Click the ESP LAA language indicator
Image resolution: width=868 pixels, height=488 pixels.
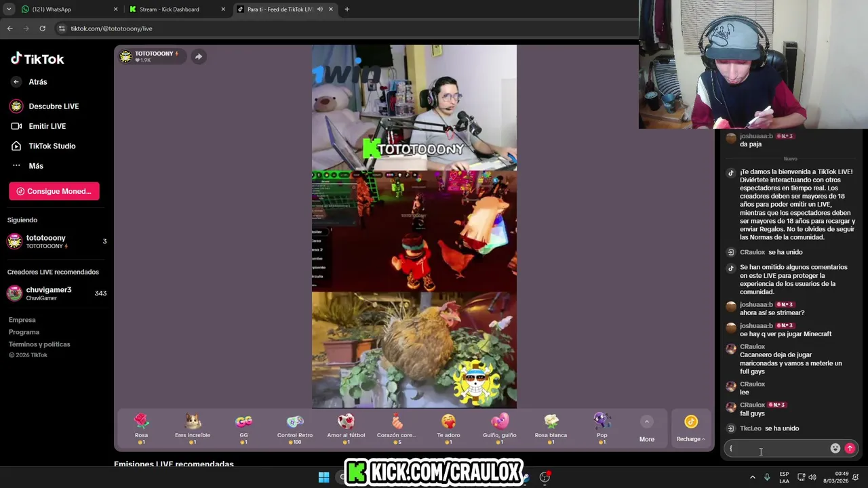[x=784, y=477]
